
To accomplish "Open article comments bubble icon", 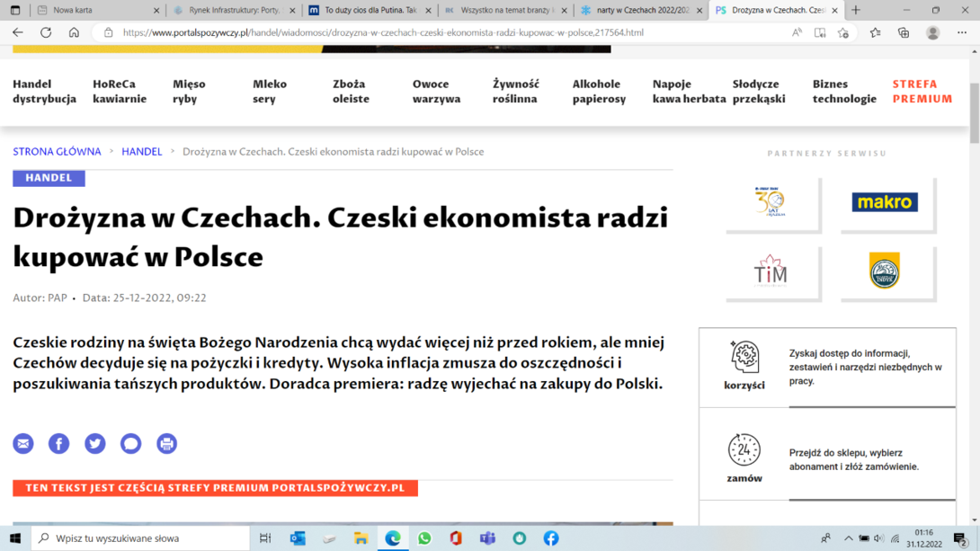I will point(130,443).
